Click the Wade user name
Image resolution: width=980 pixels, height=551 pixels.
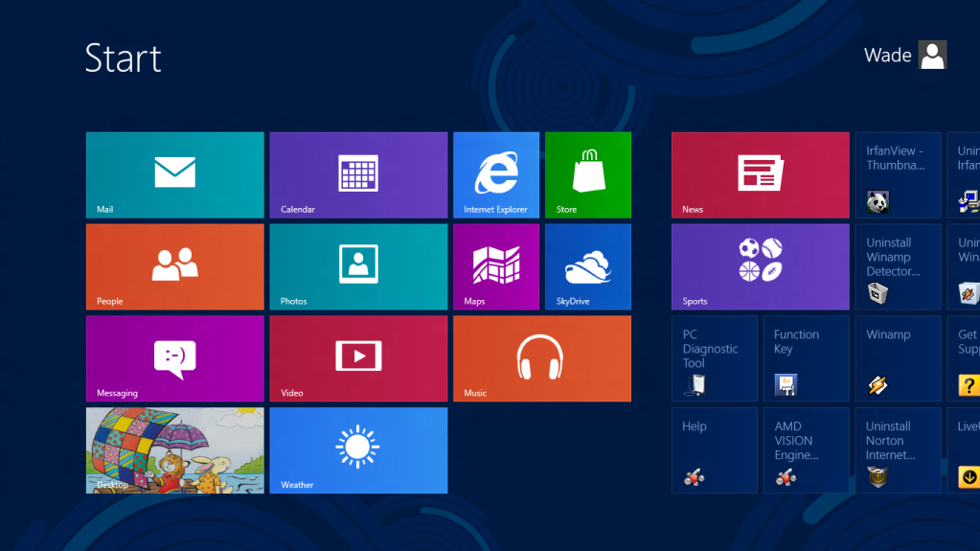tap(887, 55)
